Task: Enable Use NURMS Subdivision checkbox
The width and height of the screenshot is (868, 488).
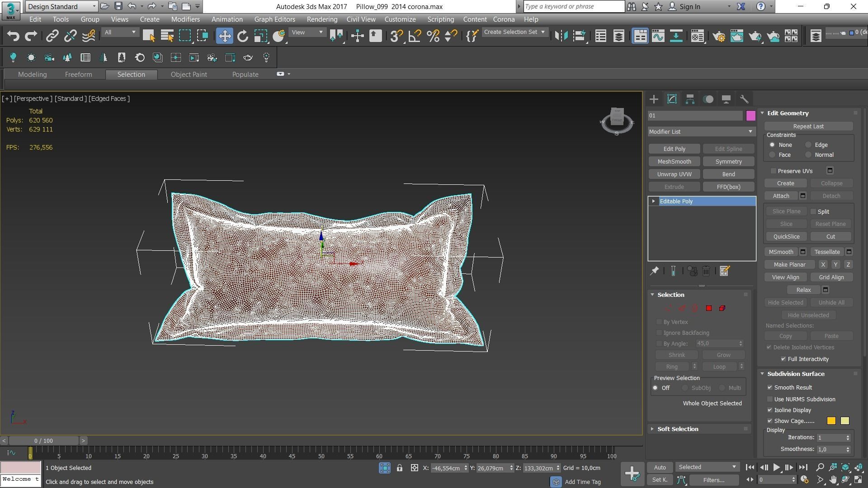Action: point(770,399)
